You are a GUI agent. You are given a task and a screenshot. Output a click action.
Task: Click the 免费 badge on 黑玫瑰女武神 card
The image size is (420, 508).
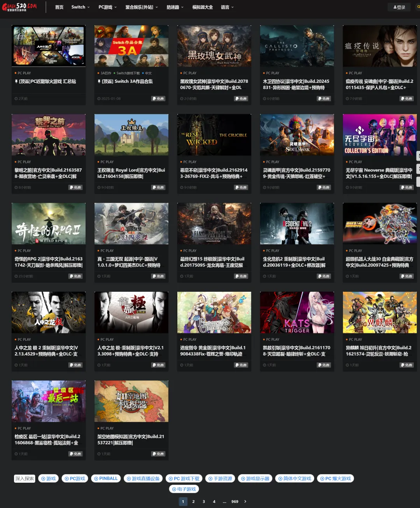241,99
